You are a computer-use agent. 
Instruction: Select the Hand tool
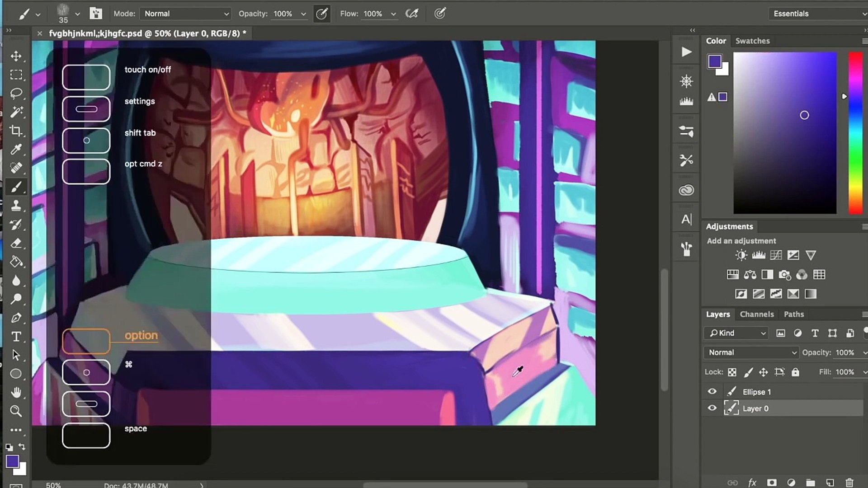[16, 392]
